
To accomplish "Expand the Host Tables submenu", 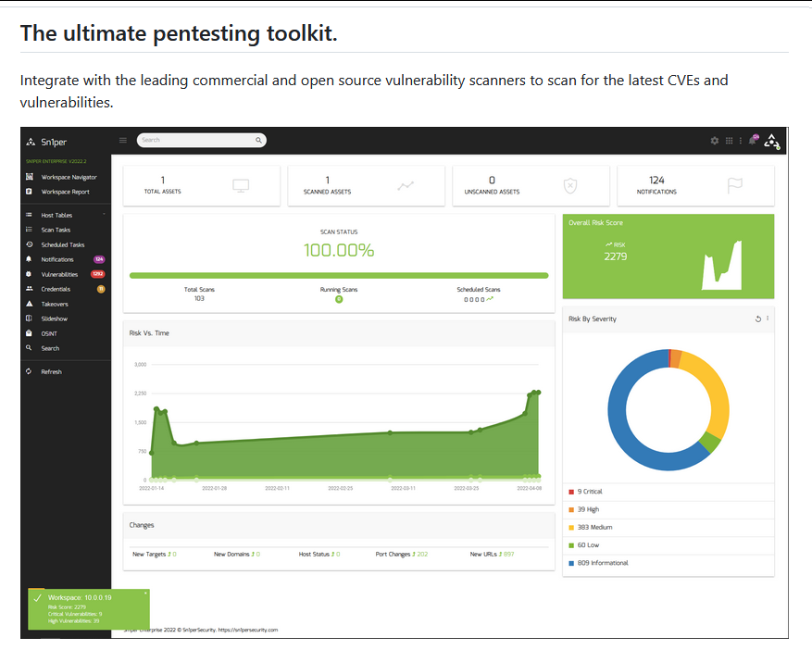I will point(56,215).
